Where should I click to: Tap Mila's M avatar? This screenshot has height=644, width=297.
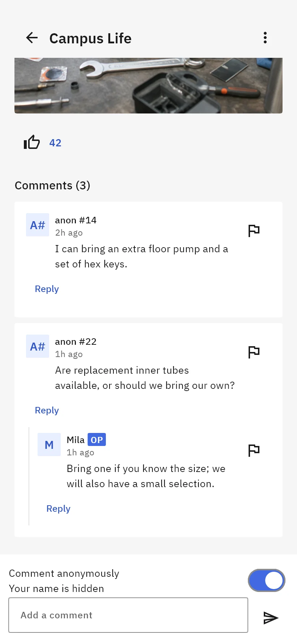(x=49, y=445)
